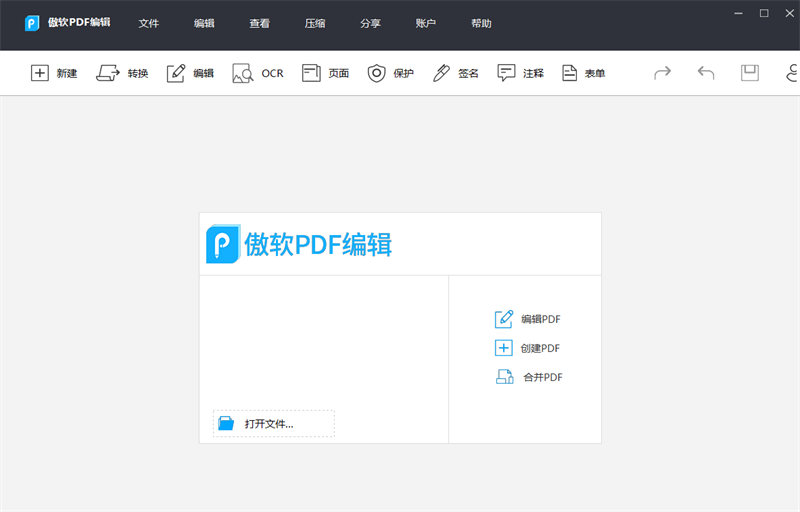The height and width of the screenshot is (512, 800).
Task: Minimize the application window
Action: pyautogui.click(x=738, y=13)
